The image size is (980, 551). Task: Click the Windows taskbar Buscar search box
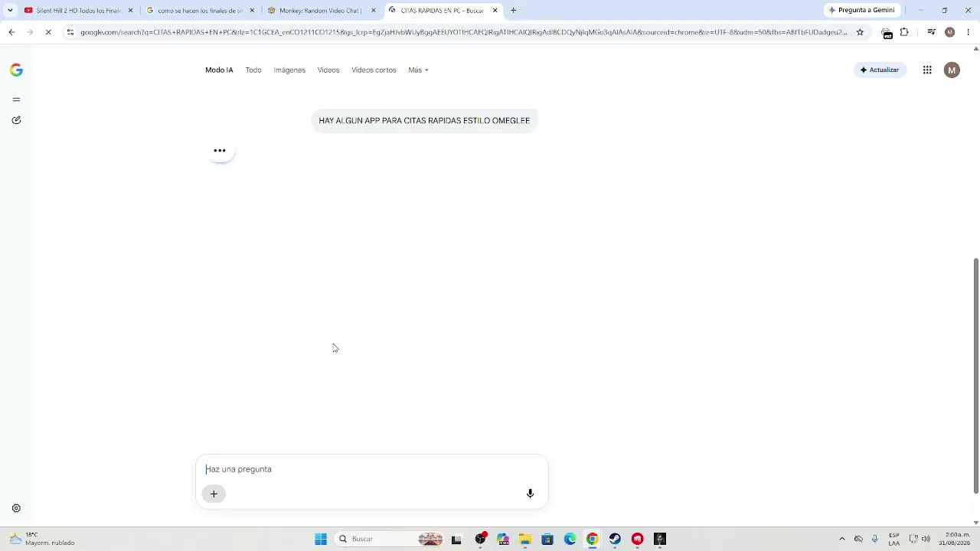tap(390, 540)
